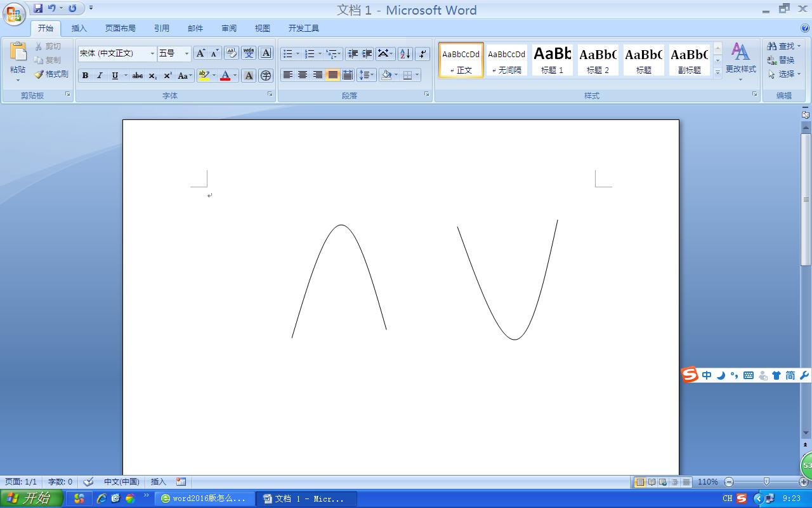812x508 pixels.
Task: Toggle bold formatting
Action: pos(85,76)
